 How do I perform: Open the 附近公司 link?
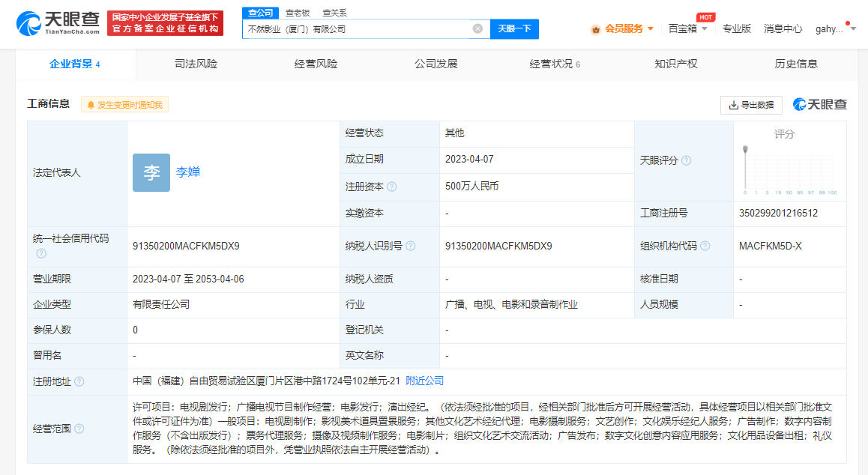pyautogui.click(x=425, y=380)
